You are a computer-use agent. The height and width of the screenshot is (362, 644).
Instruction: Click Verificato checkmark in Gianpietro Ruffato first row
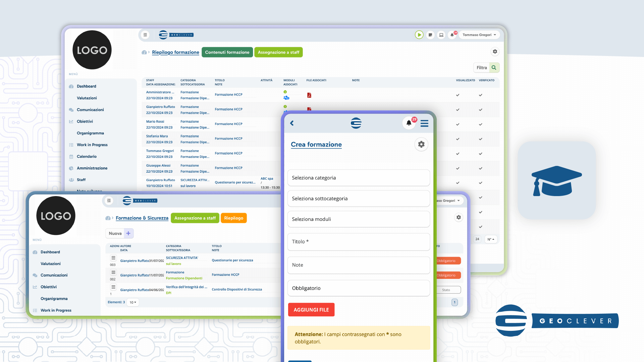click(480, 110)
